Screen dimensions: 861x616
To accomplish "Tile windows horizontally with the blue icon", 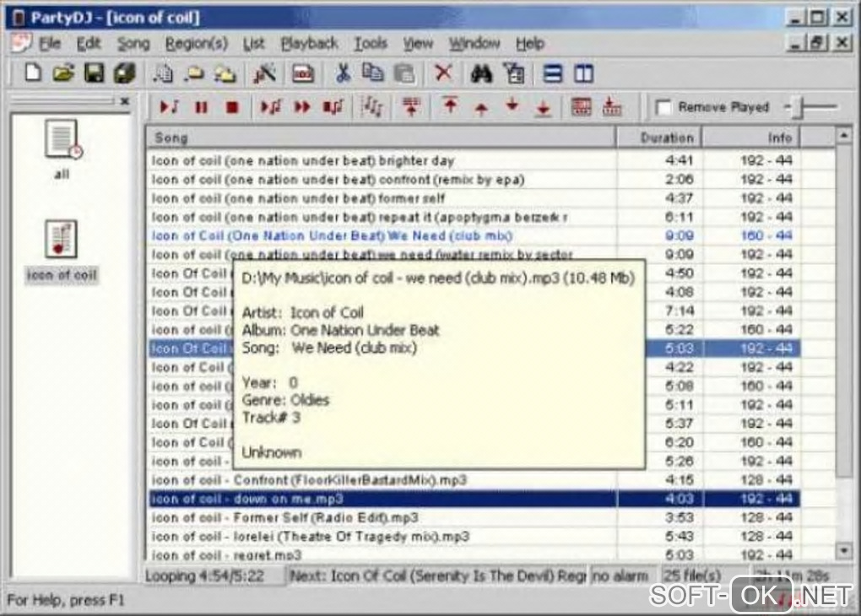I will (552, 73).
